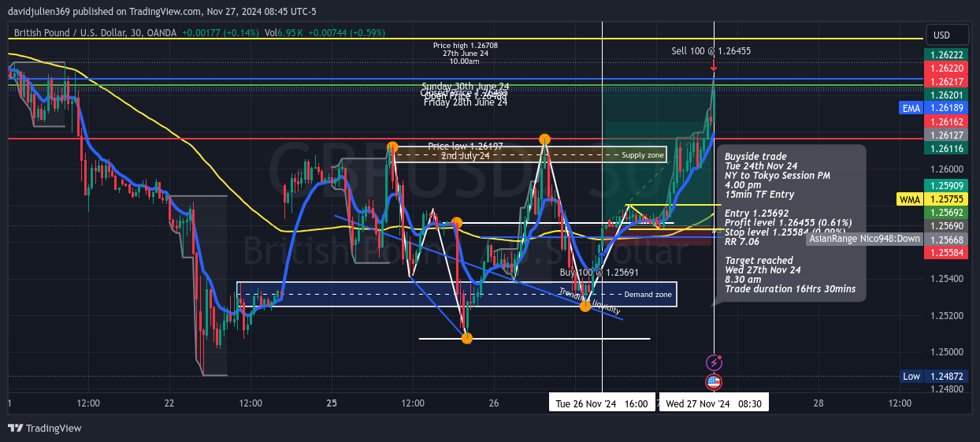Click the 1.26222 green price tag
The height and width of the screenshot is (442, 980).
coord(946,56)
